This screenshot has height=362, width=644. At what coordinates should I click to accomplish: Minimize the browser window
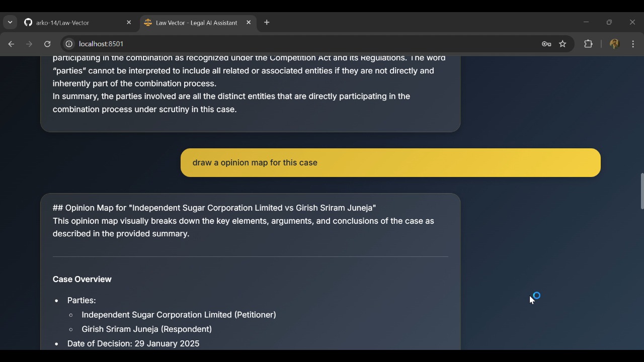(x=586, y=23)
